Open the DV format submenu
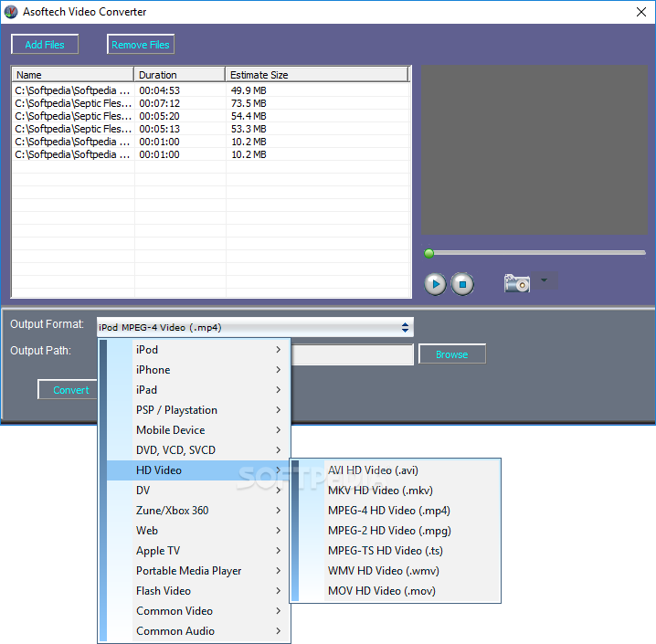The image size is (656, 644). [x=198, y=491]
